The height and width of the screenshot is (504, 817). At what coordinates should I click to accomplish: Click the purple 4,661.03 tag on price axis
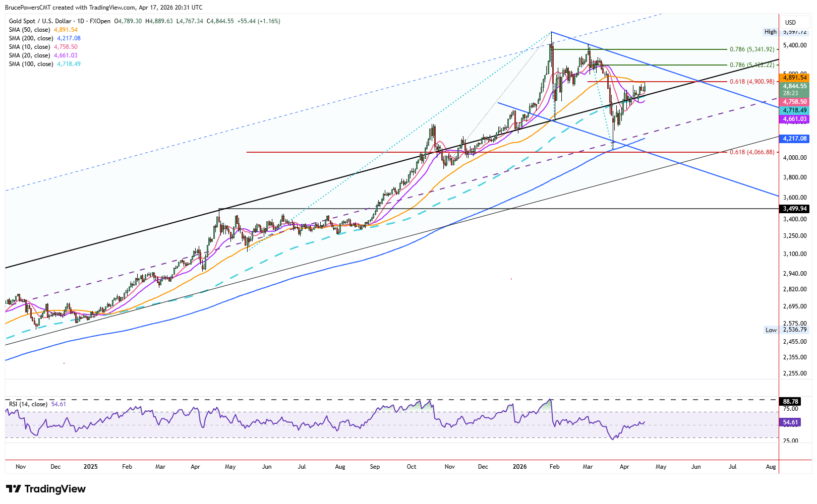pyautogui.click(x=794, y=119)
